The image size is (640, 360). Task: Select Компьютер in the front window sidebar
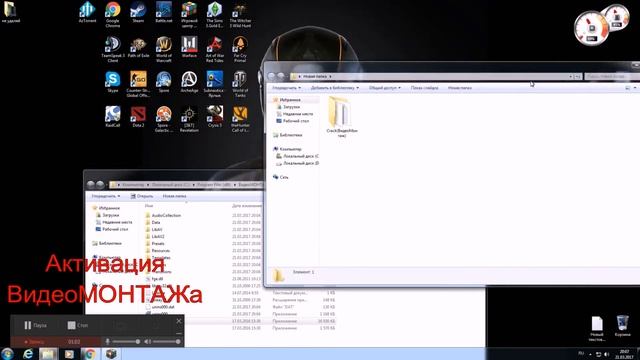[287, 149]
